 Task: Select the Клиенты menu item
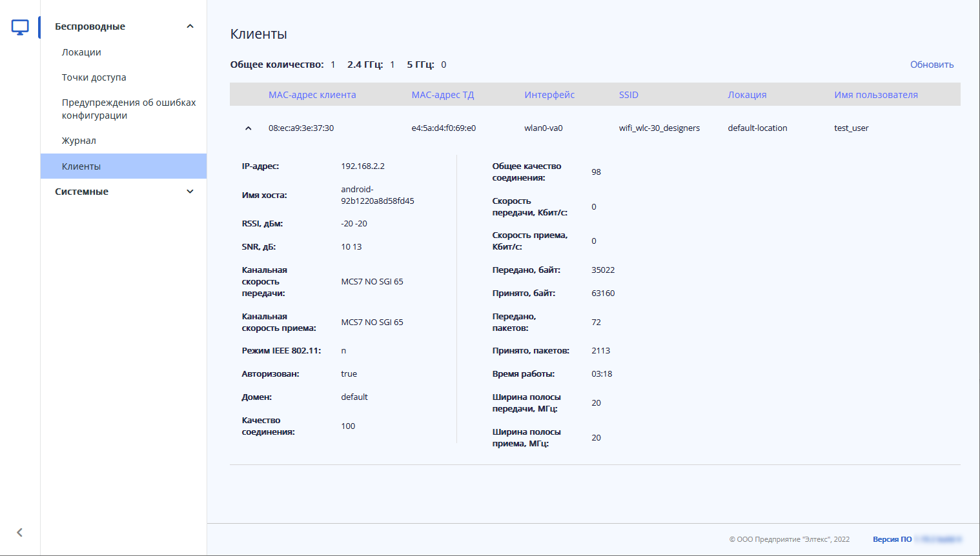(81, 166)
